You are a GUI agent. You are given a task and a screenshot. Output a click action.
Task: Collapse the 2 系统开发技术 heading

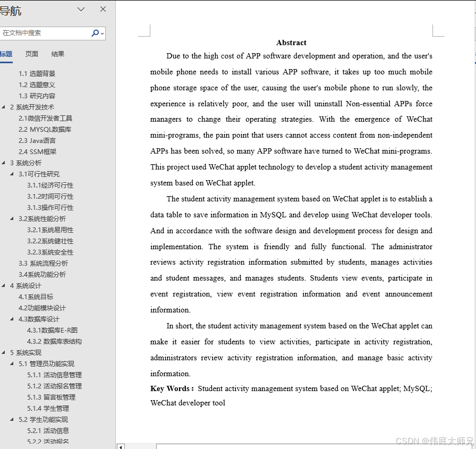tap(3, 107)
